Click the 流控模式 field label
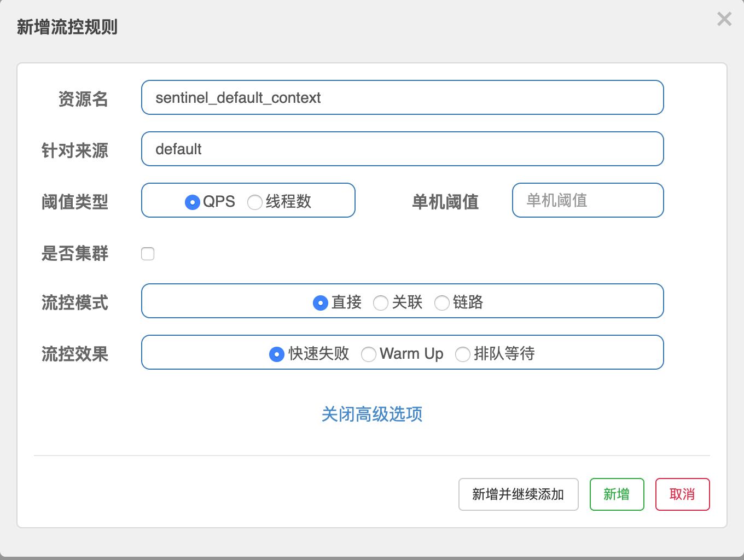Screen dimensions: 744x560 pyautogui.click(x=74, y=302)
